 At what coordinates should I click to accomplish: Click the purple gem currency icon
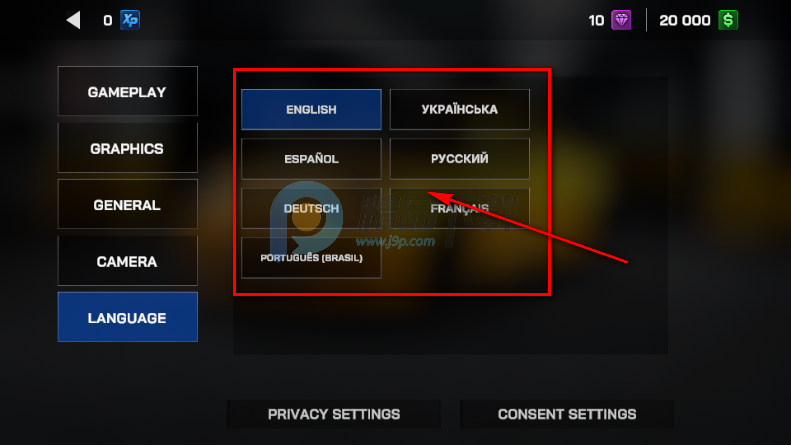click(621, 20)
